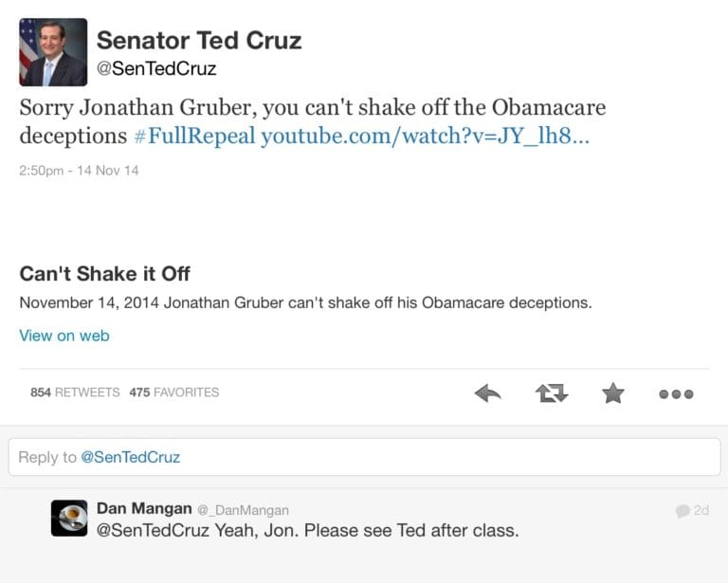Image resolution: width=728 pixels, height=583 pixels.
Task: Click the Dan Mangan display name
Action: pos(142,509)
